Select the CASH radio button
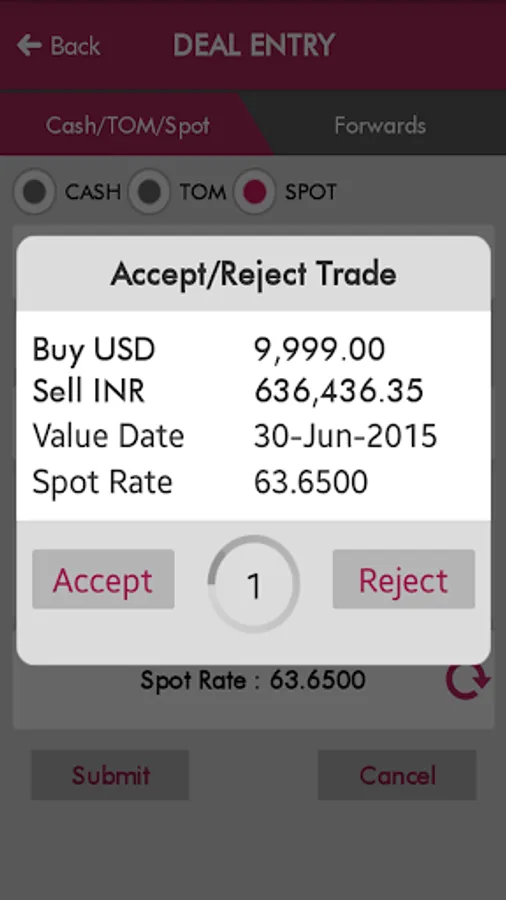The image size is (506, 900). pyautogui.click(x=34, y=192)
